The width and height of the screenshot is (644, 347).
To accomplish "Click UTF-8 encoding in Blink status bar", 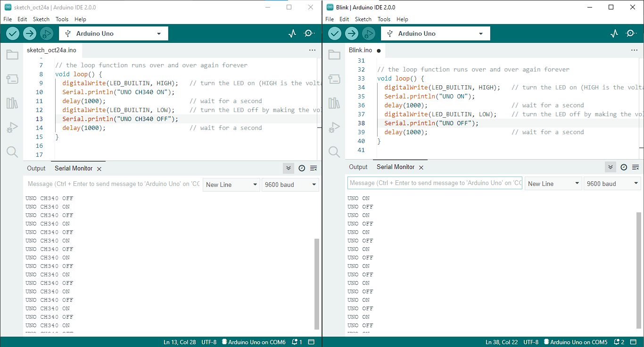I will click(x=531, y=342).
